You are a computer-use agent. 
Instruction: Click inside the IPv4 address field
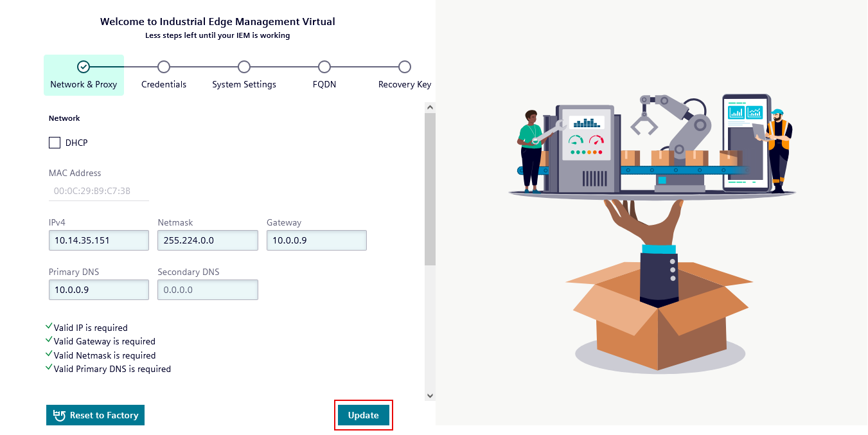(98, 240)
